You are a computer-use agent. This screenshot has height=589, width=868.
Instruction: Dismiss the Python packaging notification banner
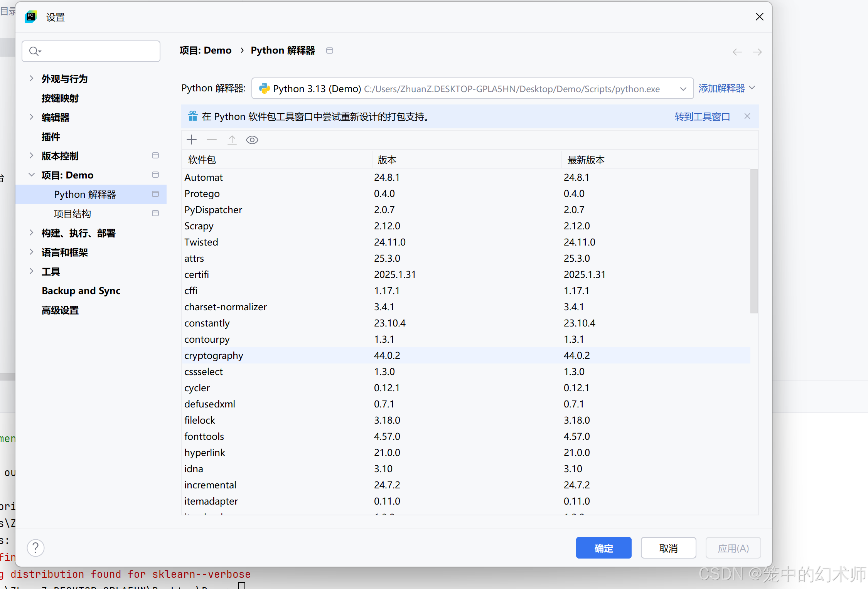(x=747, y=116)
